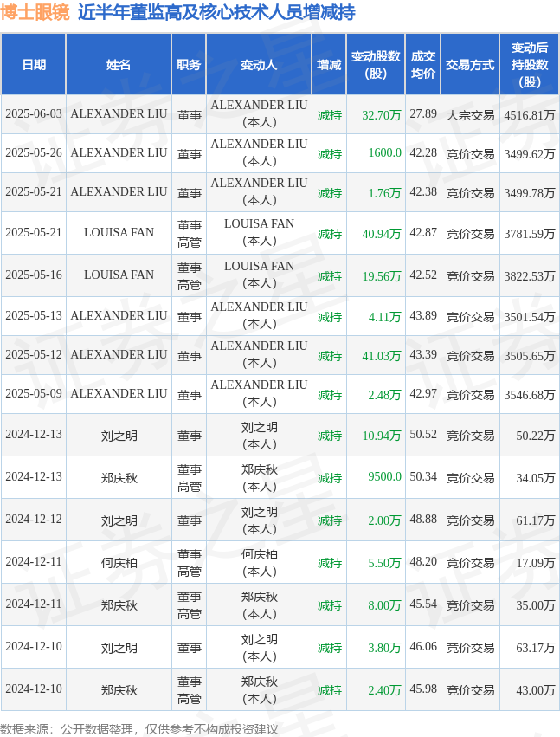Click the 2.48万 share change value
The image size is (560, 737).
click(385, 395)
